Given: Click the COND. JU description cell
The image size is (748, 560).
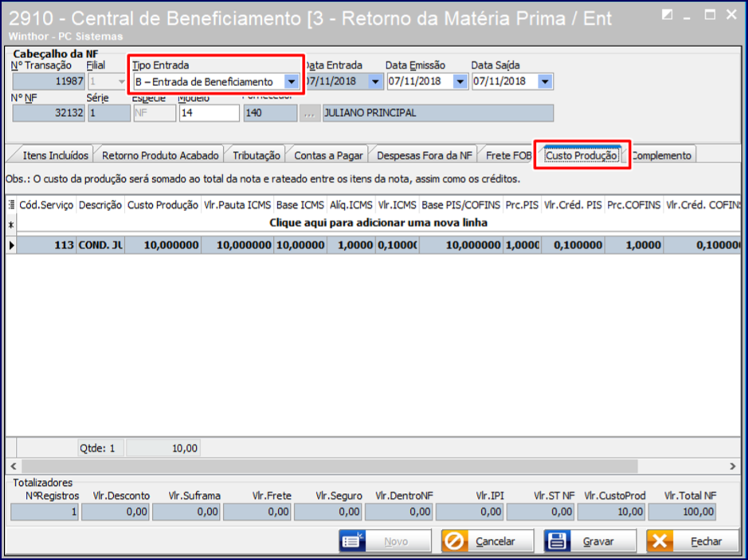Looking at the screenshot, I should pos(100,245).
